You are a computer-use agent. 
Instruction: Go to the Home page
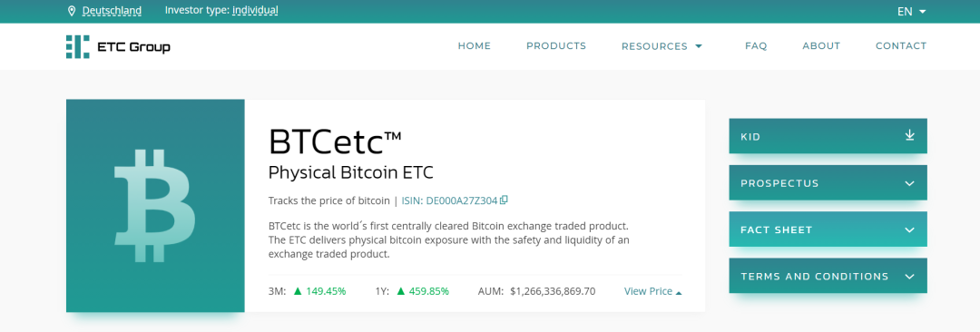pos(475,45)
